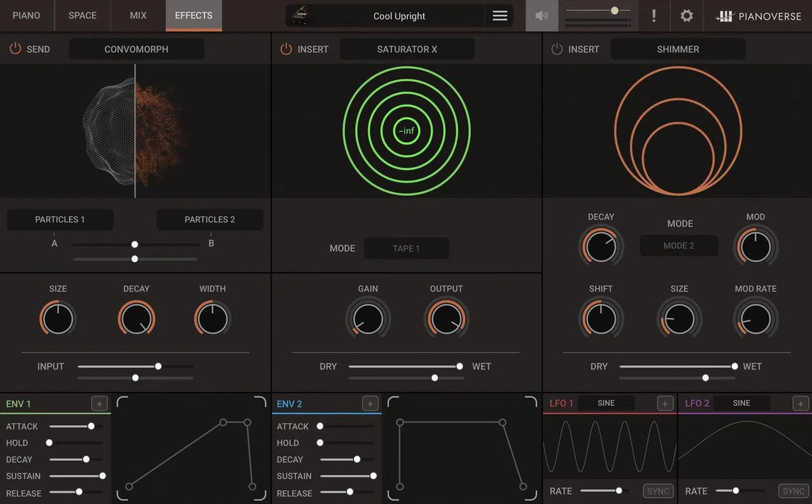Click the PARTICLES 1 button

pos(60,219)
